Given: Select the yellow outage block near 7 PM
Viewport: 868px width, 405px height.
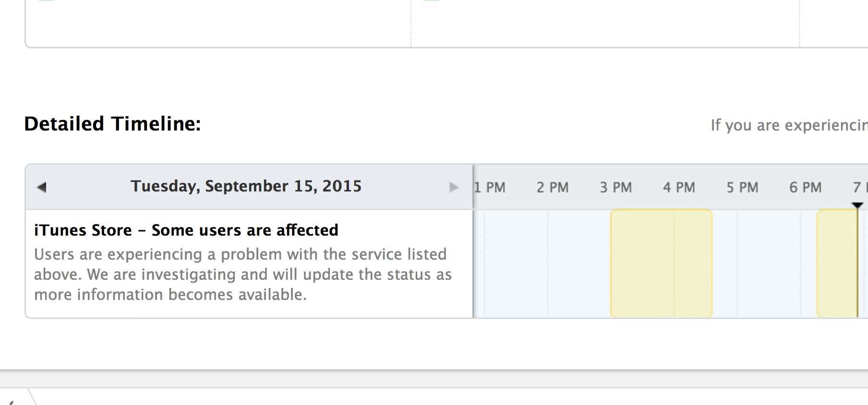Looking at the screenshot, I should coord(837,263).
